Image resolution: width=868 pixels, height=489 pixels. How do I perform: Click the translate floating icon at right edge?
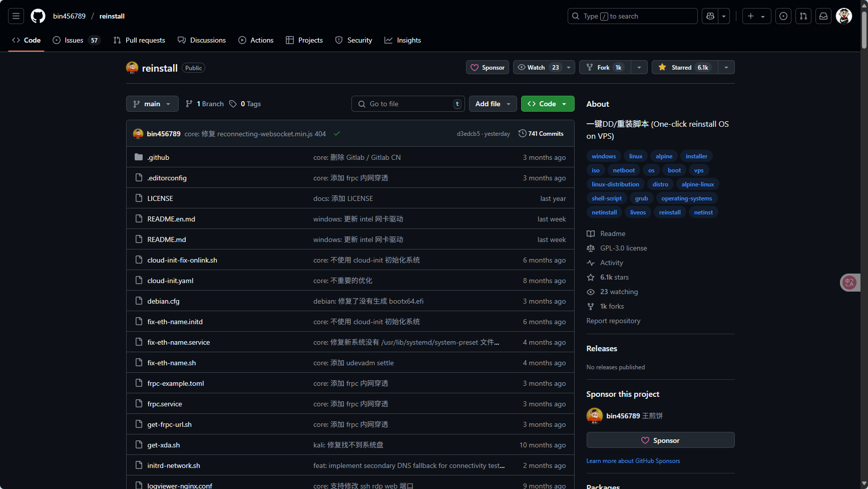[849, 283]
